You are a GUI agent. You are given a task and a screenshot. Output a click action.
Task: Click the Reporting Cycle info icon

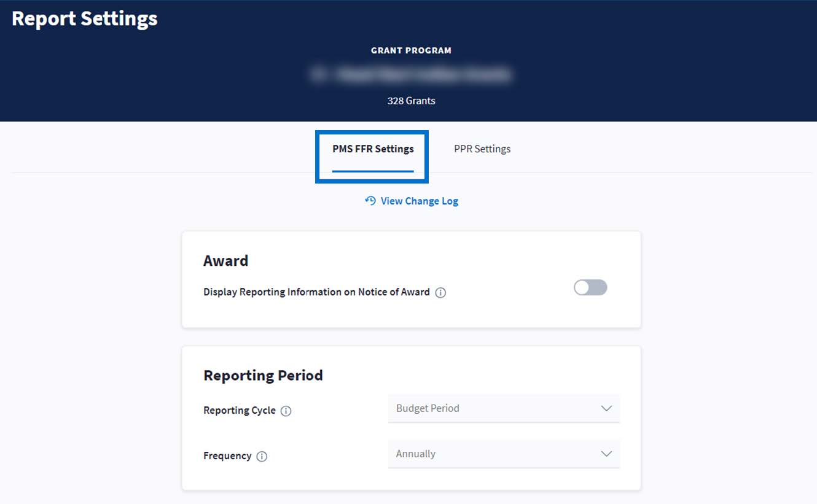[286, 411]
